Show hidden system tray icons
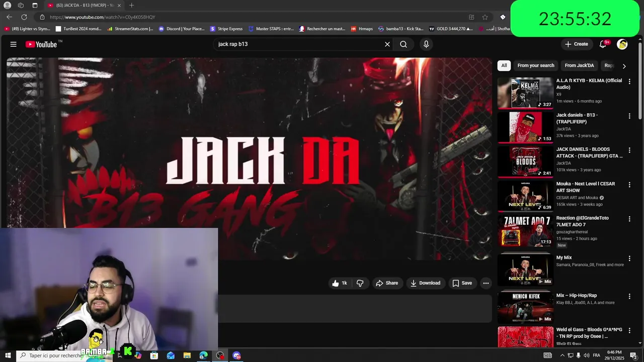644x362 pixels. [x=562, y=355]
